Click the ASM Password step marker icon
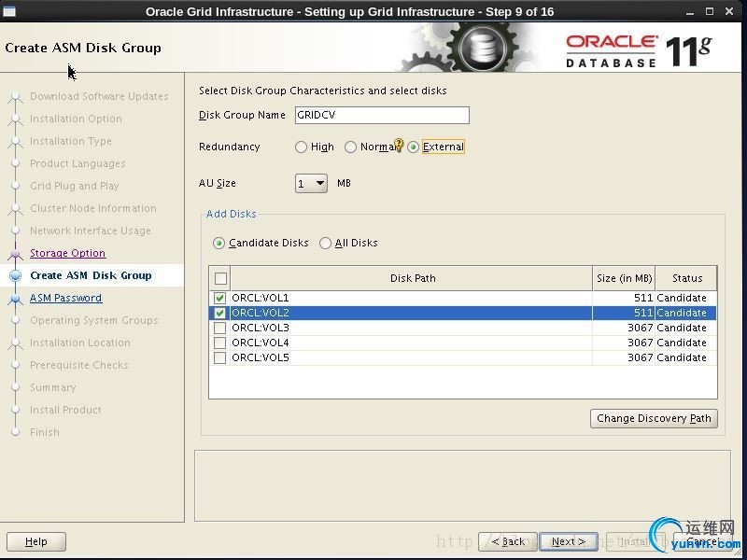Image resolution: width=747 pixels, height=560 pixels. (15, 299)
